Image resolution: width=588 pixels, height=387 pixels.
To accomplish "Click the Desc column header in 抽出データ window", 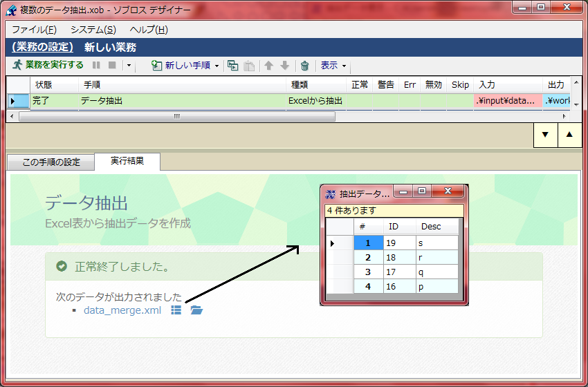I will pos(437,227).
